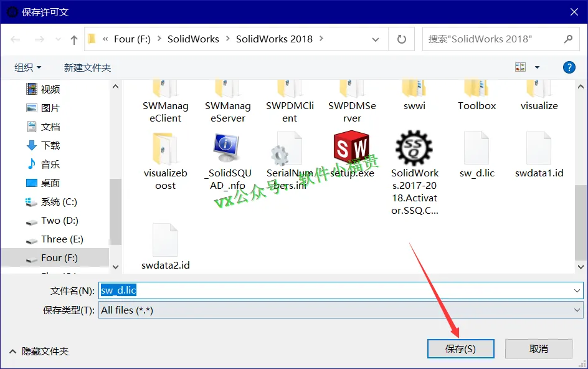Select the Toolbox folder
The height and width of the screenshot is (369, 588).
click(477, 96)
